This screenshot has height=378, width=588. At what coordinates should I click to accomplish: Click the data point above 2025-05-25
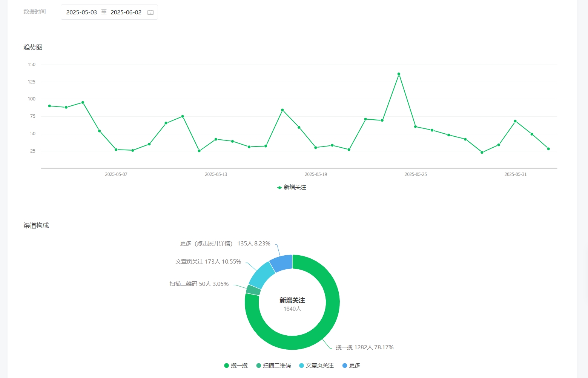pos(415,127)
